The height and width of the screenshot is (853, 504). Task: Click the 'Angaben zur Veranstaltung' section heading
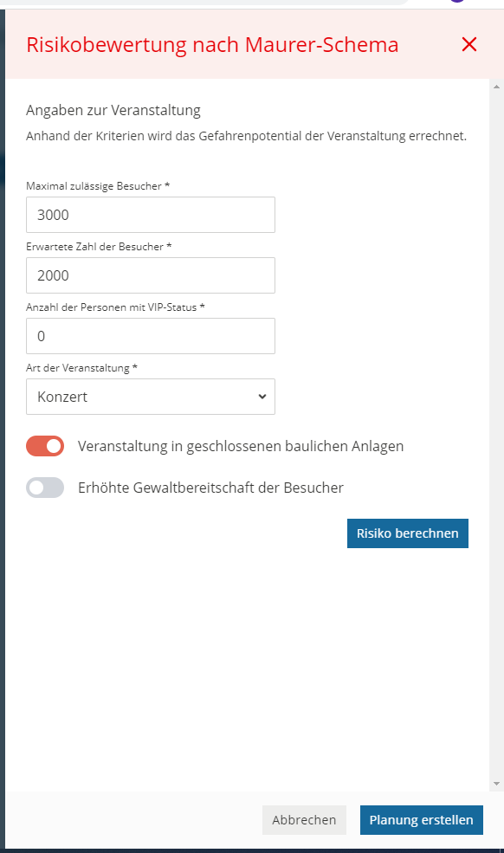tap(113, 111)
